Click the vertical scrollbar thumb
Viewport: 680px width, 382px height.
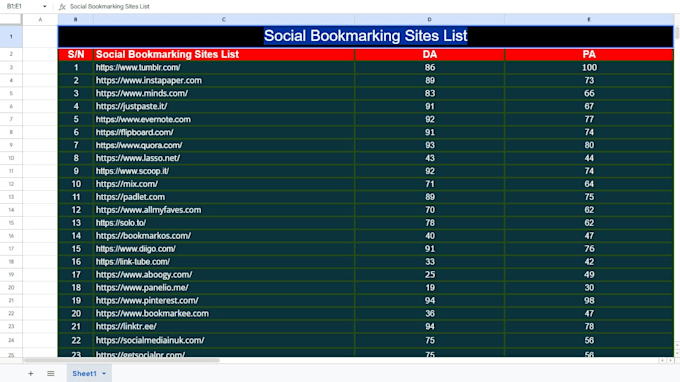[x=677, y=33]
